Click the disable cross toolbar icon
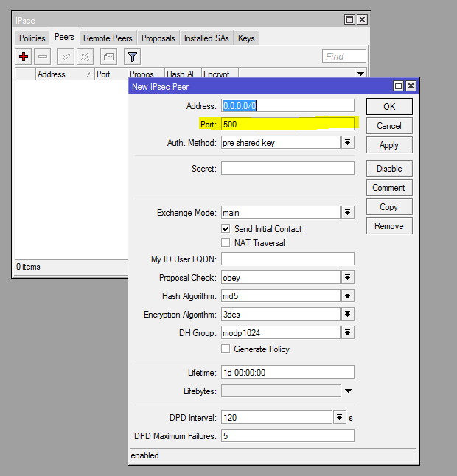The width and height of the screenshot is (457, 476). click(85, 57)
